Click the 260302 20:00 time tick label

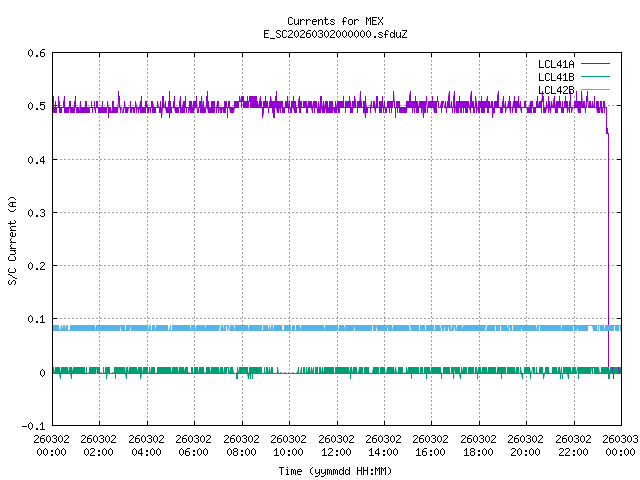click(x=526, y=445)
